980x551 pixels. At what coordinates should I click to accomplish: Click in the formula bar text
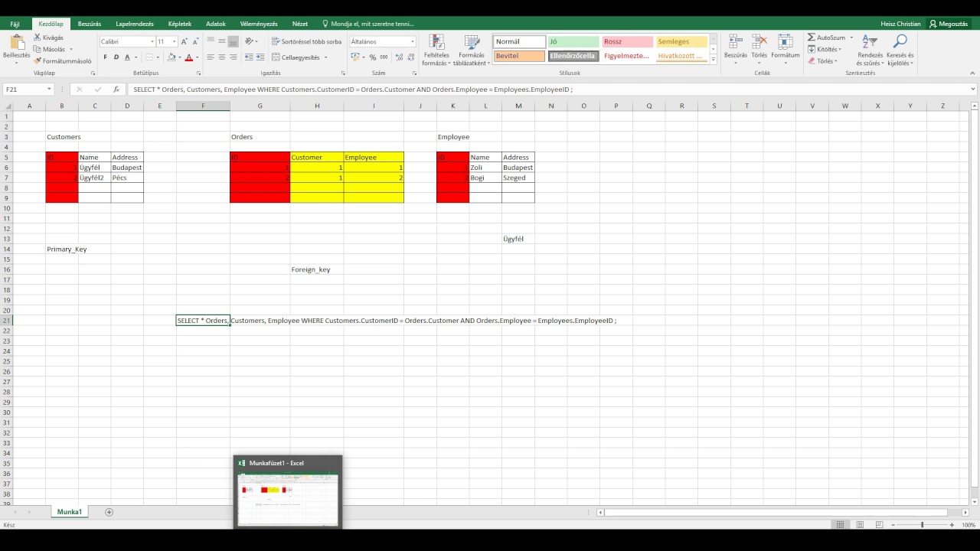pyautogui.click(x=352, y=90)
